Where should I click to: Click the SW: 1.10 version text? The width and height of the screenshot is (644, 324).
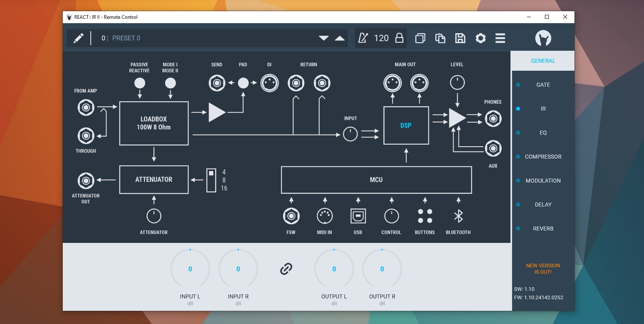tap(524, 289)
